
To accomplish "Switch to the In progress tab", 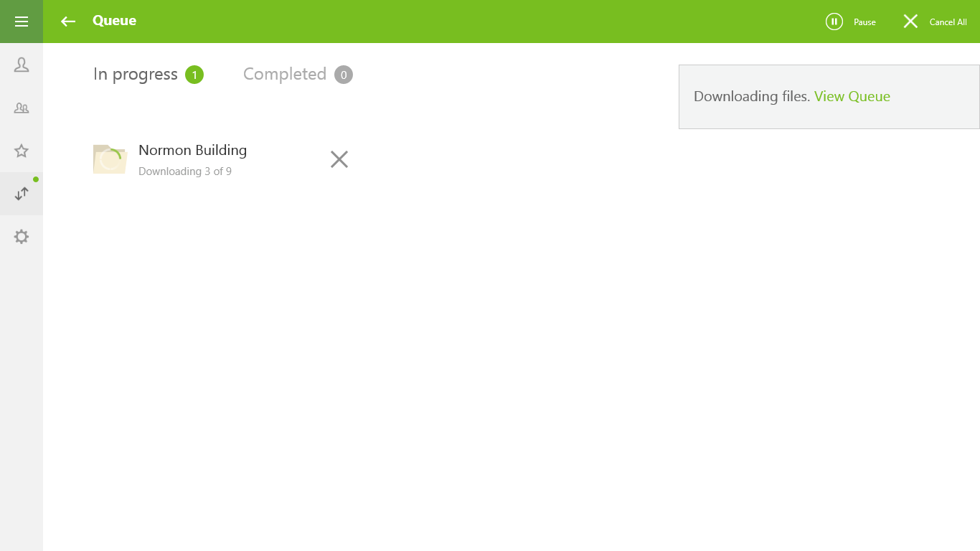I will (x=149, y=75).
